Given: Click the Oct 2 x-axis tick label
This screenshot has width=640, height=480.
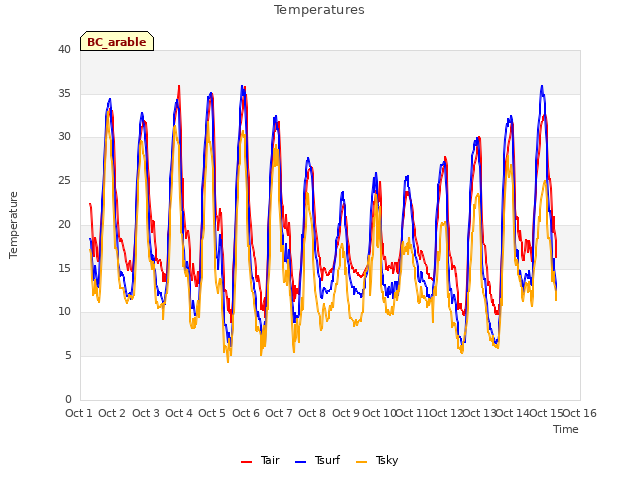Looking at the screenshot, I should pos(112,413).
